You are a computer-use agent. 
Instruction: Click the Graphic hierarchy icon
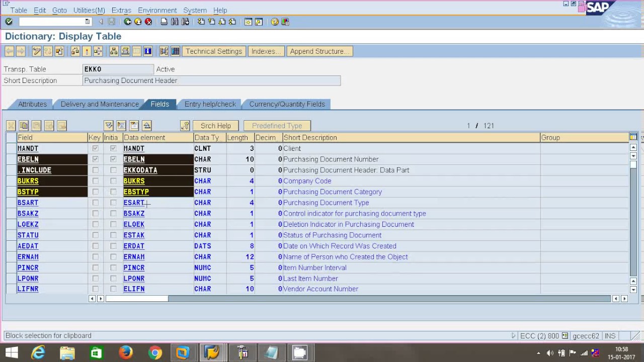[164, 51]
